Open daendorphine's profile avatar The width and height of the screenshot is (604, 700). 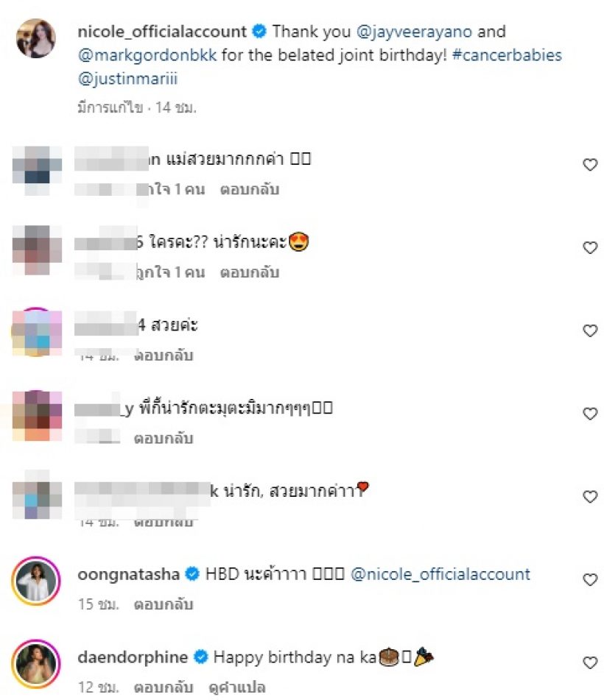(x=36, y=664)
